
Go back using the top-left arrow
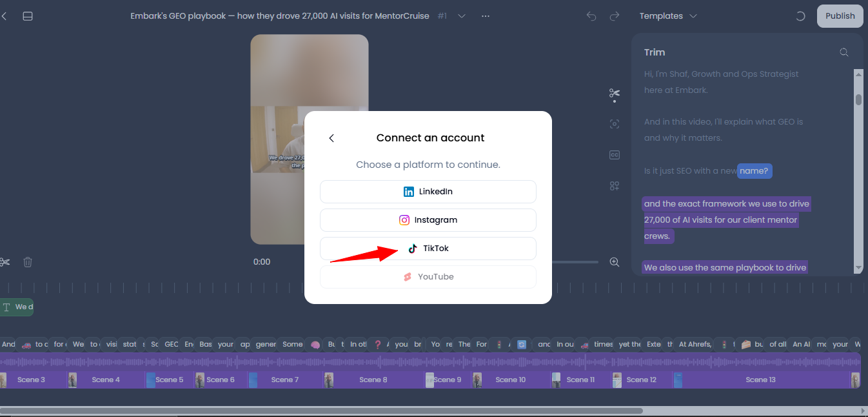pyautogui.click(x=5, y=16)
